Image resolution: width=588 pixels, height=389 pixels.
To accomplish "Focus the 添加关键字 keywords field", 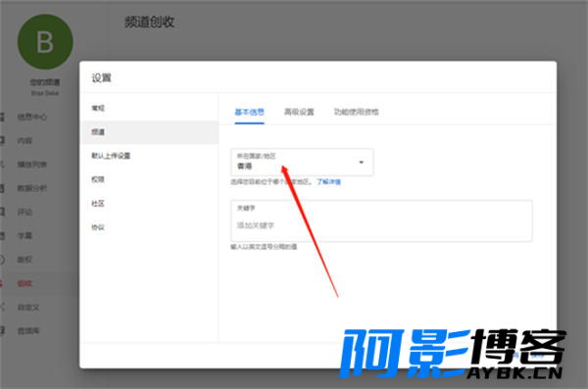I will [381, 220].
